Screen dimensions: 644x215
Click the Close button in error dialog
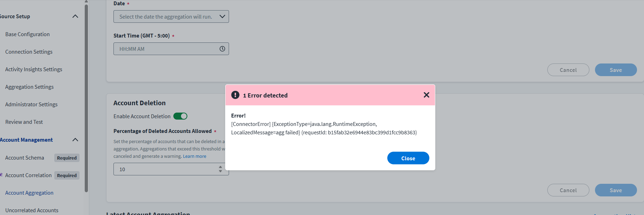pos(408,158)
